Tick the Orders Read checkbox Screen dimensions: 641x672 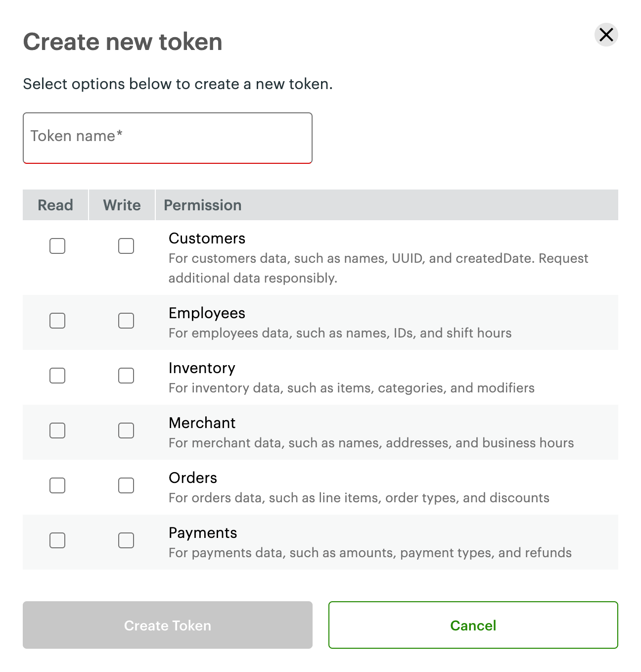click(57, 485)
